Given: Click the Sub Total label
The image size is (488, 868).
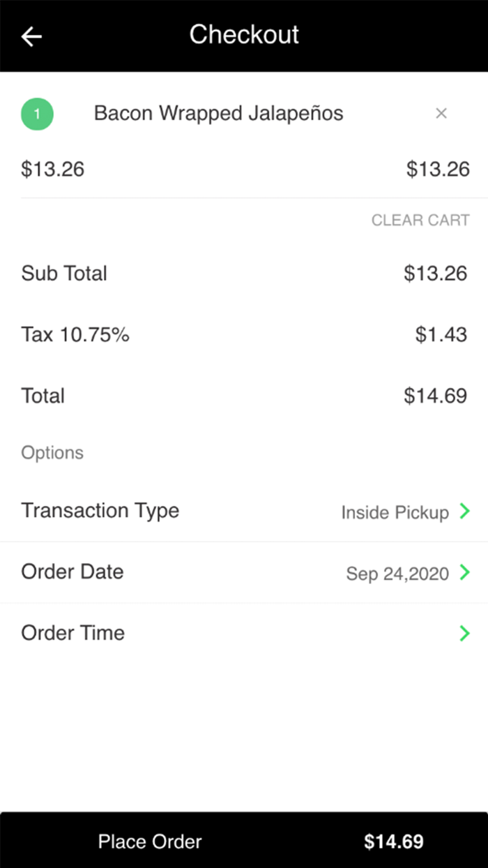Looking at the screenshot, I should pyautogui.click(x=64, y=274).
